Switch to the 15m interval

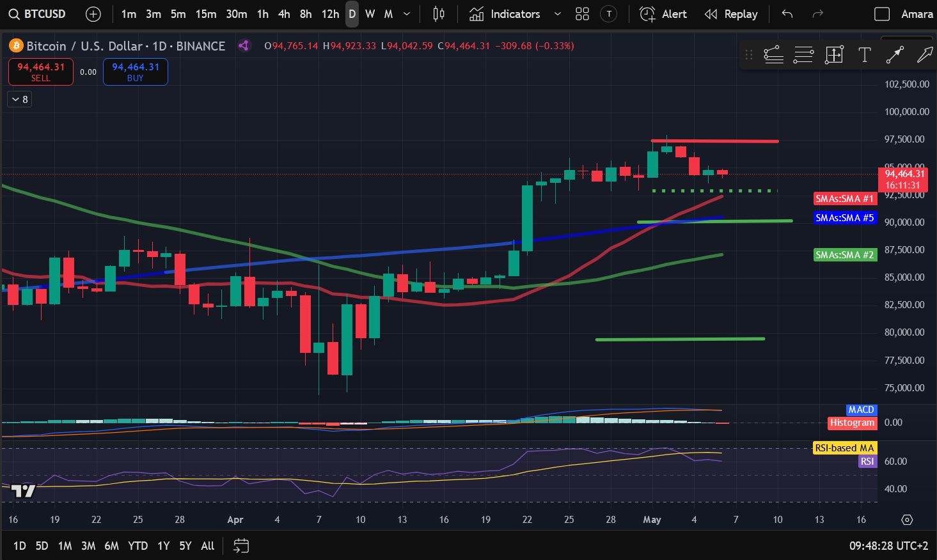(206, 14)
